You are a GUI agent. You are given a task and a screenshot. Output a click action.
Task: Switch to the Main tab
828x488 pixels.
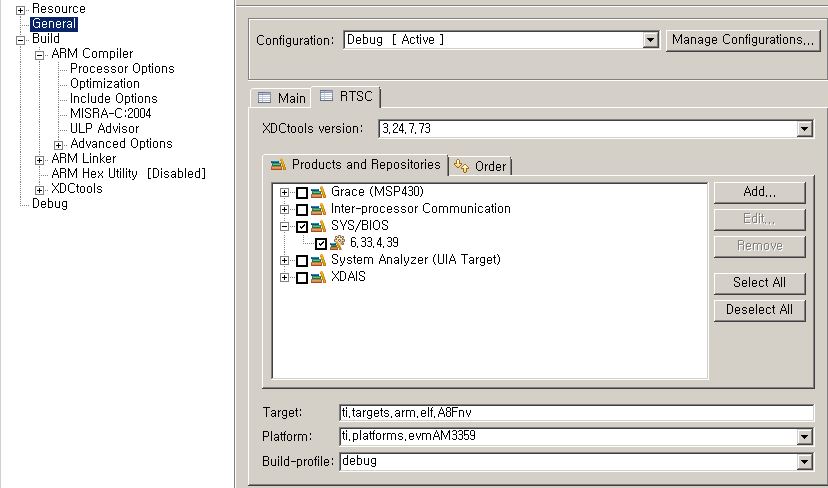(x=282, y=98)
